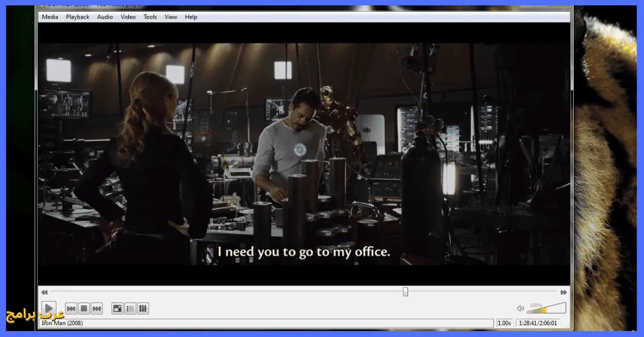Show the playlist panel
644x337 pixels.
click(x=130, y=309)
